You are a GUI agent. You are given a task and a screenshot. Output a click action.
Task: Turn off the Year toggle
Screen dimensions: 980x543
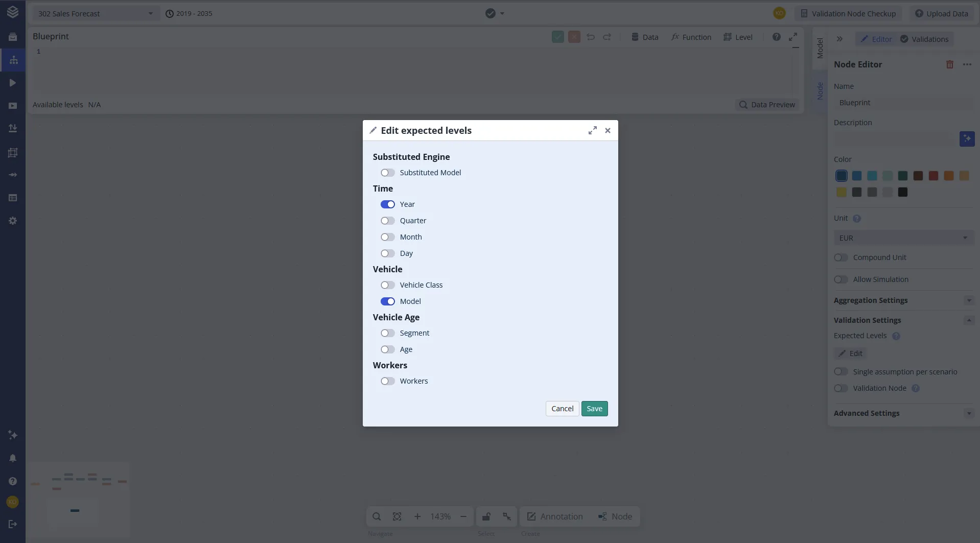388,204
